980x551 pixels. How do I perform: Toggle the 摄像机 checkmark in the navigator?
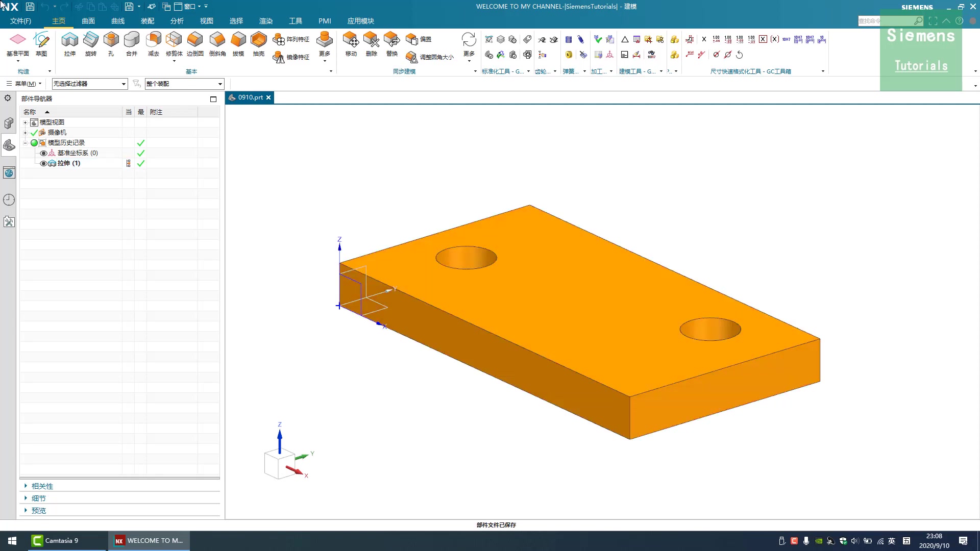click(x=34, y=133)
